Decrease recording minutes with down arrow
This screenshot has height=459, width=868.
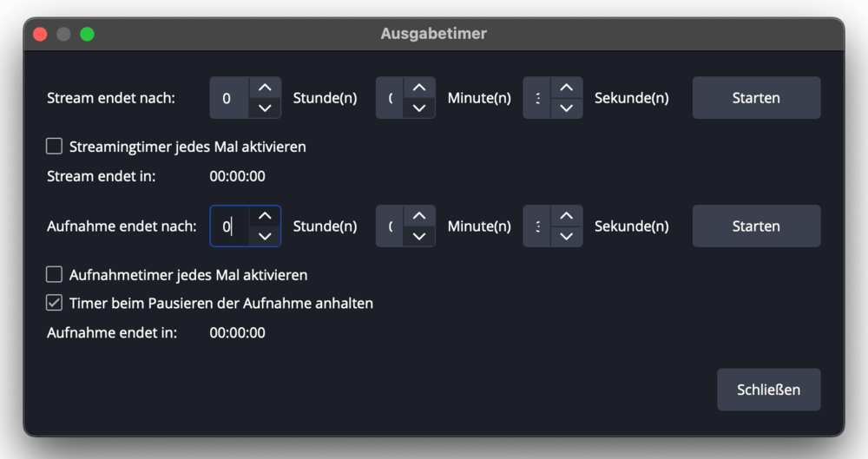[x=419, y=237]
